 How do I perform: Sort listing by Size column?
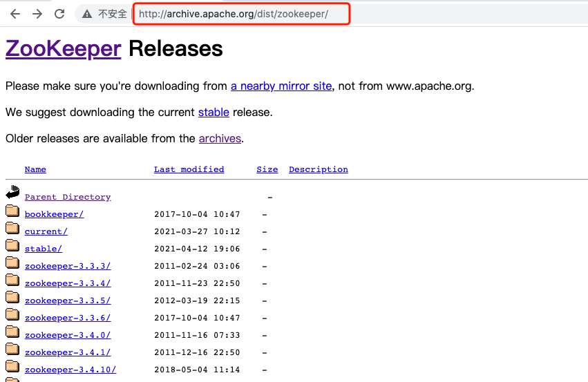tap(267, 169)
